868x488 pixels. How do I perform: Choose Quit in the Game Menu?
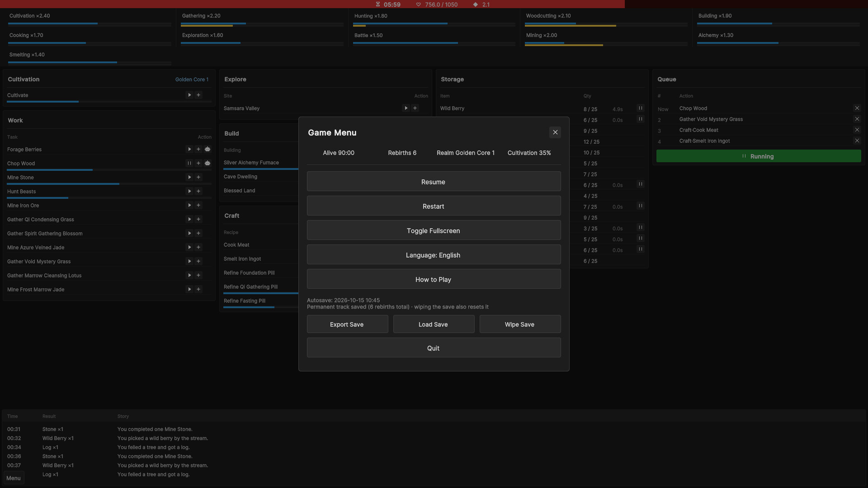(434, 347)
